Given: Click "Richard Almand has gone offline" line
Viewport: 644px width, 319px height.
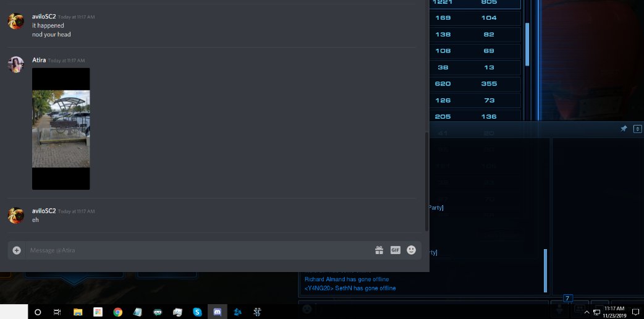Looking at the screenshot, I should (x=347, y=279).
